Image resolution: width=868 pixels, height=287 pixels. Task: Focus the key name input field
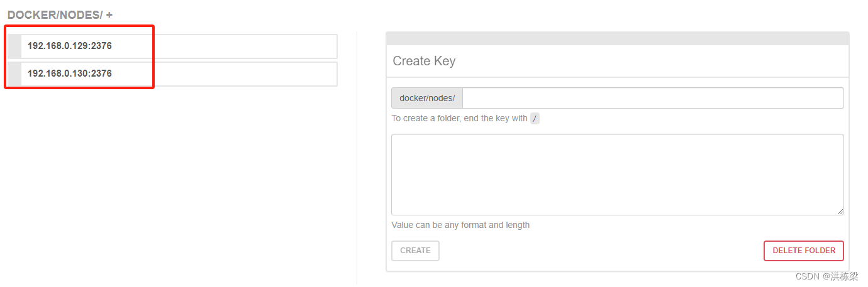coord(653,98)
